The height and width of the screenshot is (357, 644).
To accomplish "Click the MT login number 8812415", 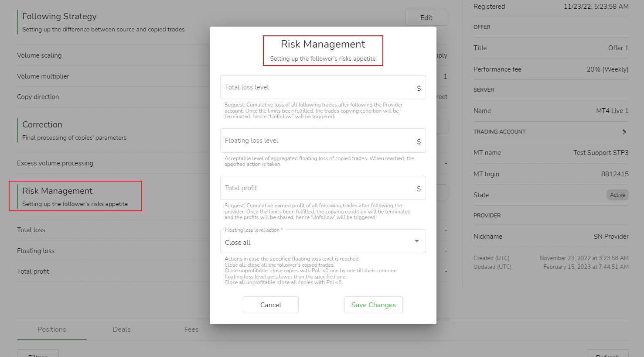I will [614, 174].
